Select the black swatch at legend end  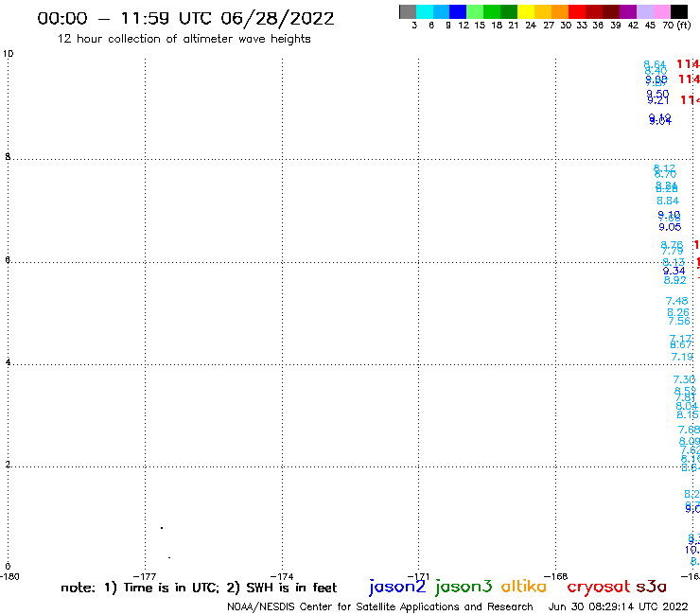click(678, 11)
